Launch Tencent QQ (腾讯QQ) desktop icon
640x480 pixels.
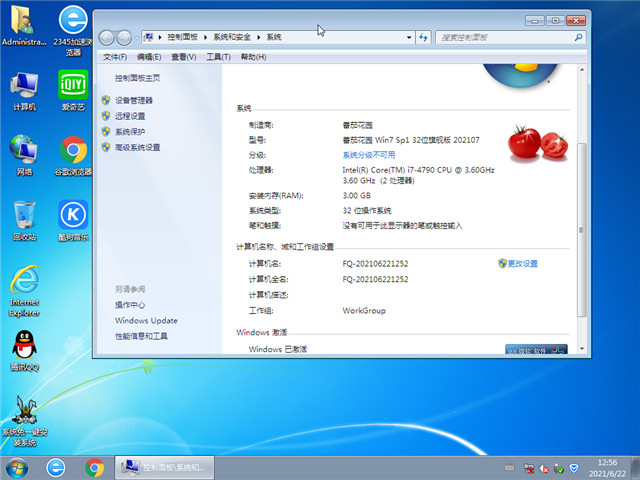[x=24, y=350]
